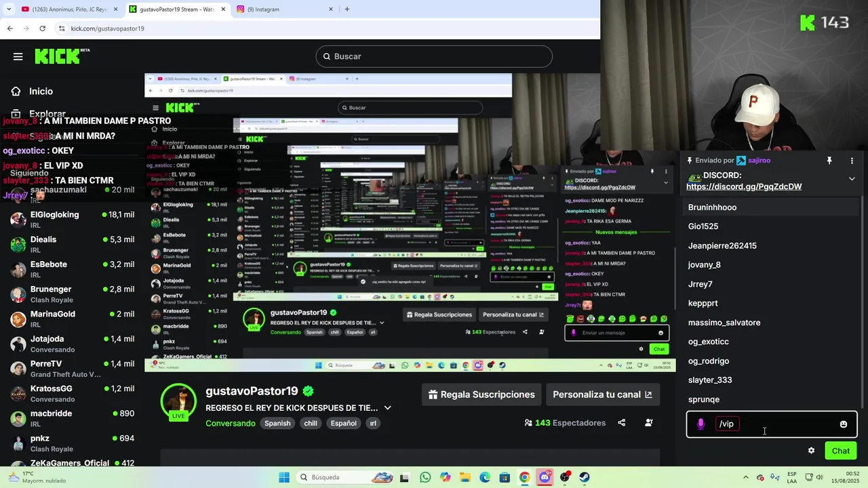Open a new browser tab
Screen dimensions: 868x488
347,9
